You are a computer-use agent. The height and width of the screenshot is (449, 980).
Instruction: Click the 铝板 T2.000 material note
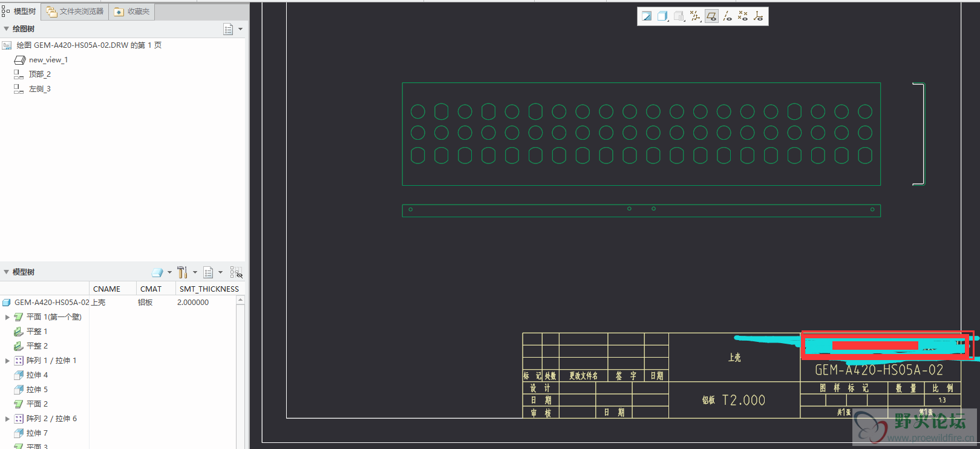click(x=734, y=400)
